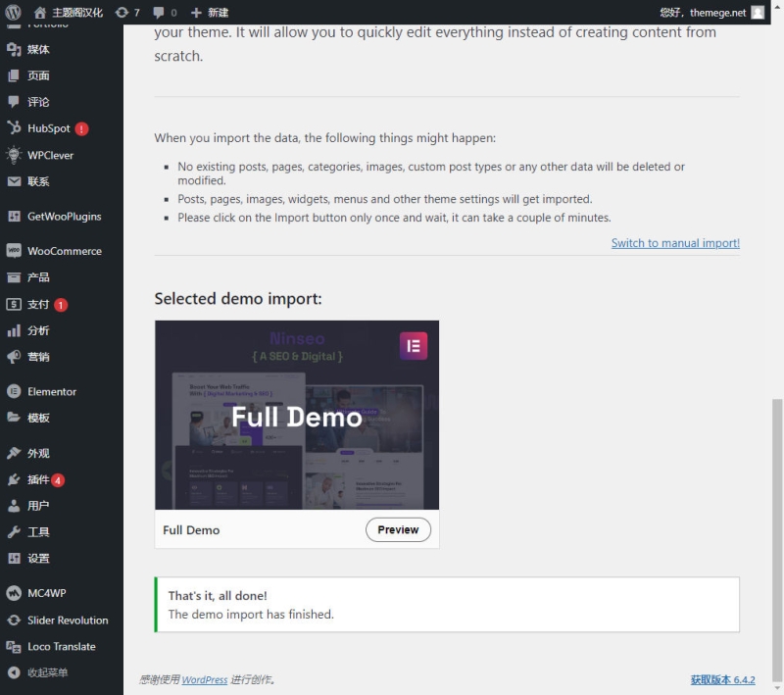Open the 模板 templates menu
Image resolution: width=784 pixels, height=695 pixels.
(x=62, y=418)
